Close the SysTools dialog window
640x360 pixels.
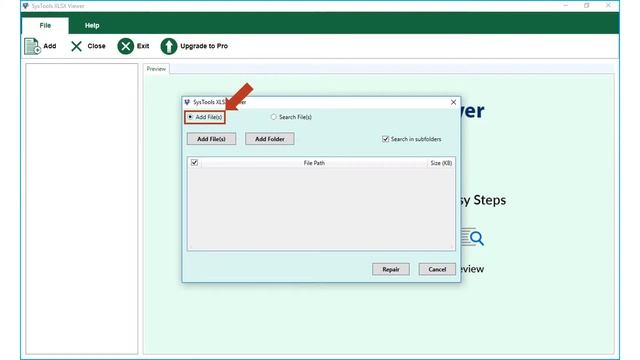[x=453, y=102]
